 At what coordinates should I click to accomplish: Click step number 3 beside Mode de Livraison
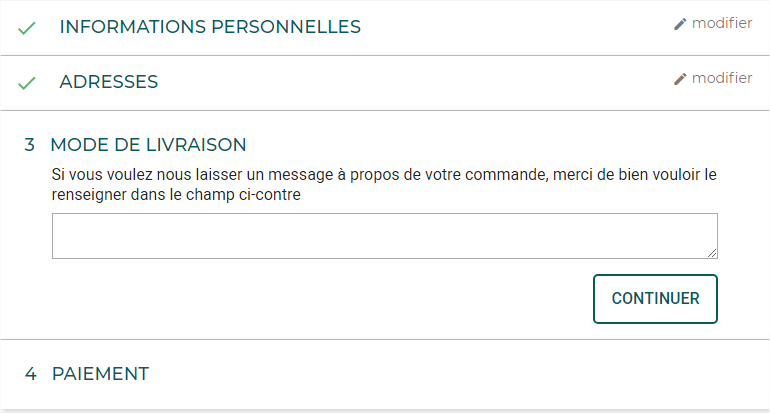30,145
